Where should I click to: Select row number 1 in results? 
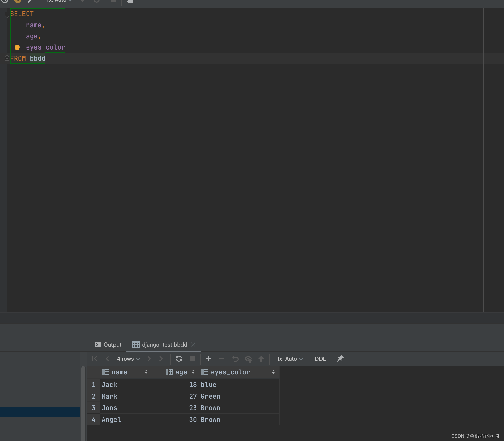tap(94, 385)
